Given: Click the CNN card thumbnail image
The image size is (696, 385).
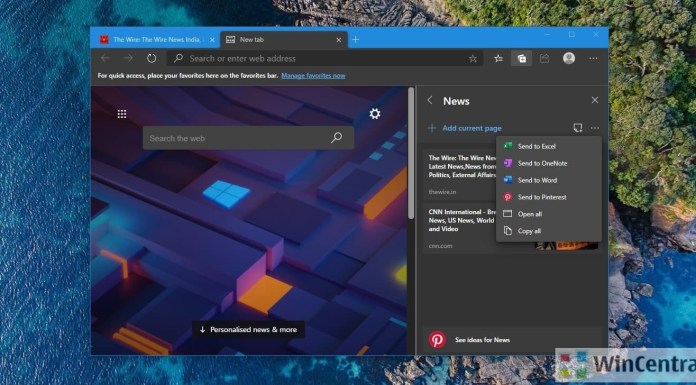Looking at the screenshot, I should pyautogui.click(x=567, y=245).
